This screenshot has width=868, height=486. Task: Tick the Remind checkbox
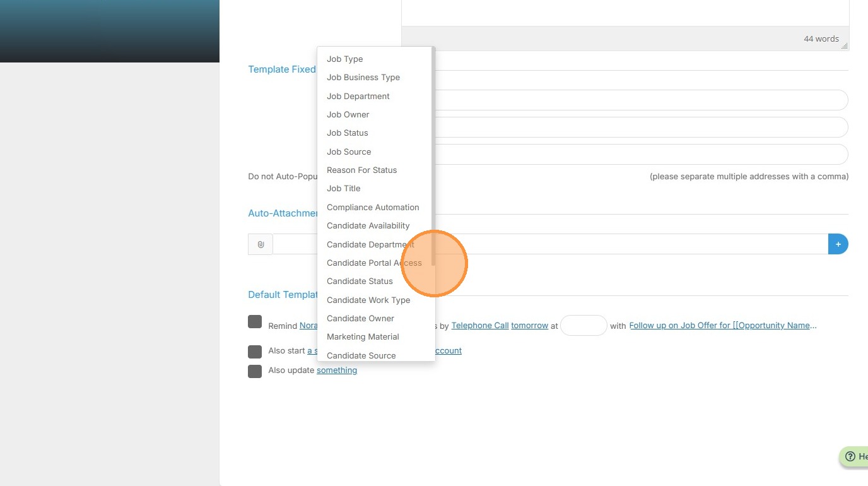(x=255, y=322)
